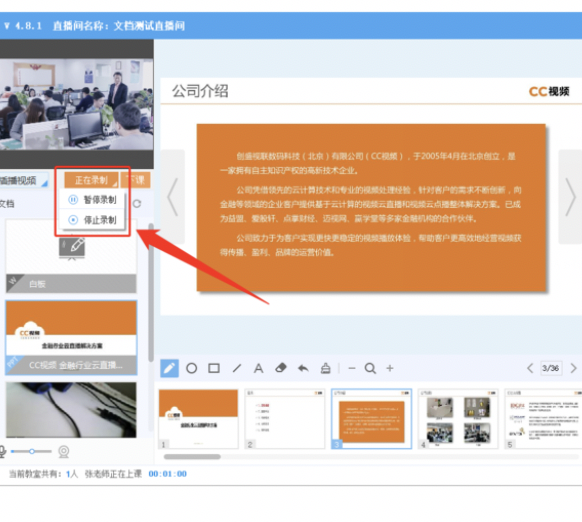Open slide thumbnail 1
Image resolution: width=582 pixels, height=522 pixels.
(198, 419)
